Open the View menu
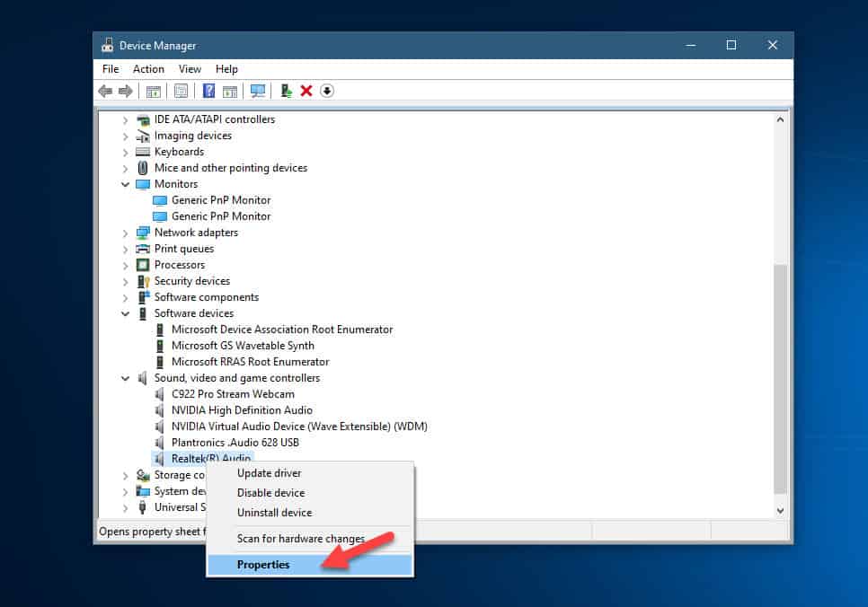 coord(190,69)
